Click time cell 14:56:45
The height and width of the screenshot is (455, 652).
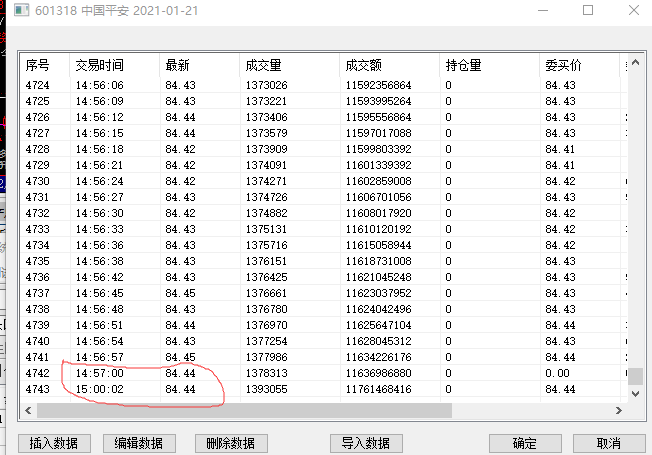[100, 294]
